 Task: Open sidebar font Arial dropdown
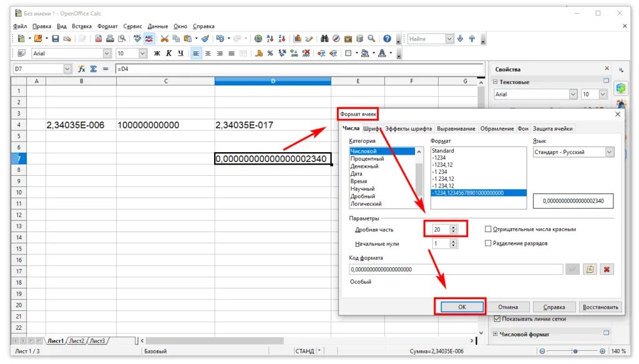573,94
